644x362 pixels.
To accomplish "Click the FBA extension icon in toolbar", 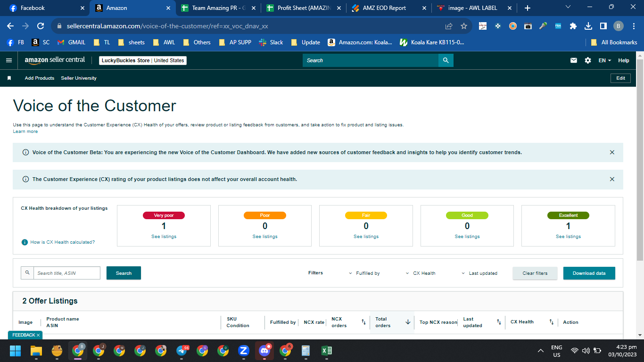I will click(558, 26).
